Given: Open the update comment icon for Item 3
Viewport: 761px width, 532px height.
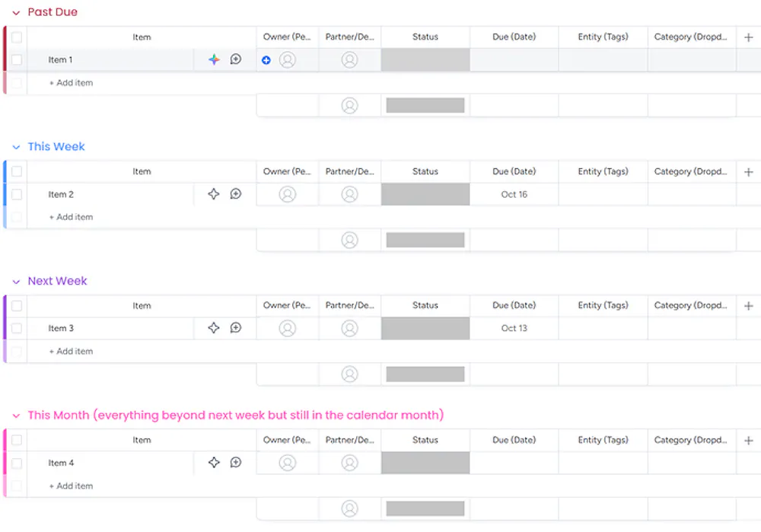Looking at the screenshot, I should click(236, 328).
